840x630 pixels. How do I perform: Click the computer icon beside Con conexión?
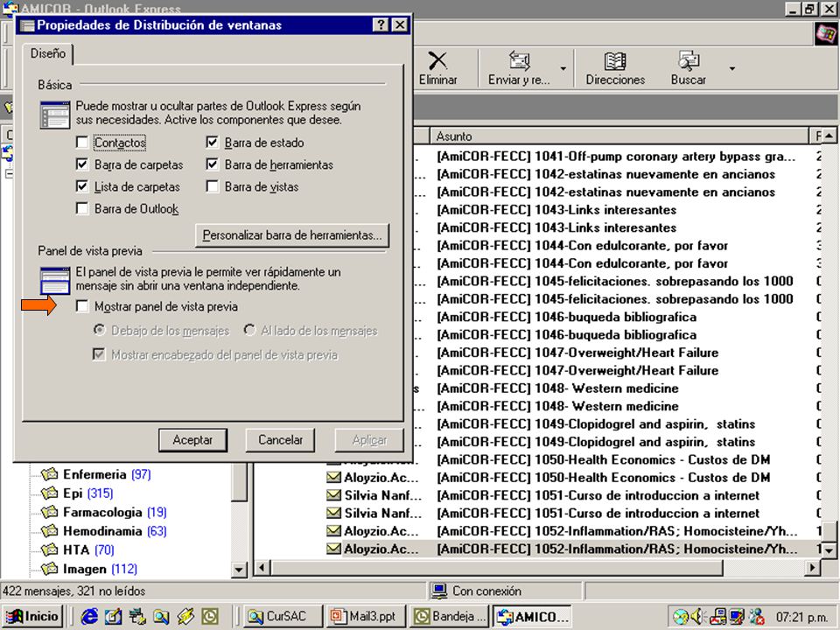(439, 591)
